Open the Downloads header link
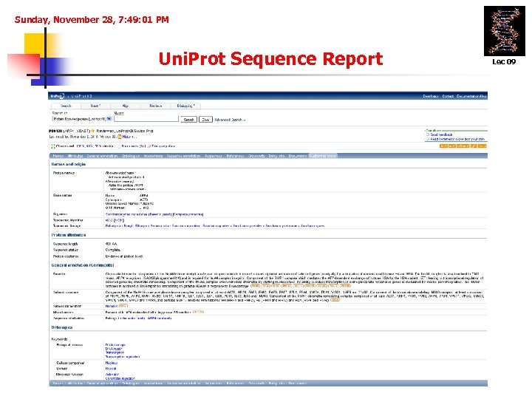 coord(431,96)
